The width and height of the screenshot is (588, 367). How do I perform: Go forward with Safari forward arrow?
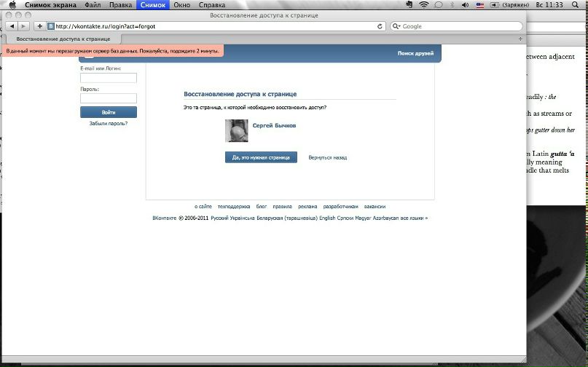pos(23,26)
